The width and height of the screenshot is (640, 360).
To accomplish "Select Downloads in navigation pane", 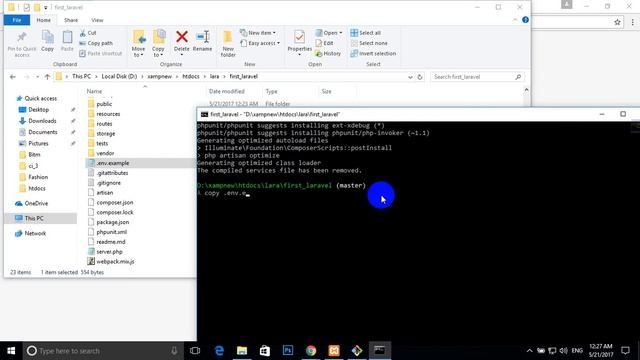I will pos(38,121).
